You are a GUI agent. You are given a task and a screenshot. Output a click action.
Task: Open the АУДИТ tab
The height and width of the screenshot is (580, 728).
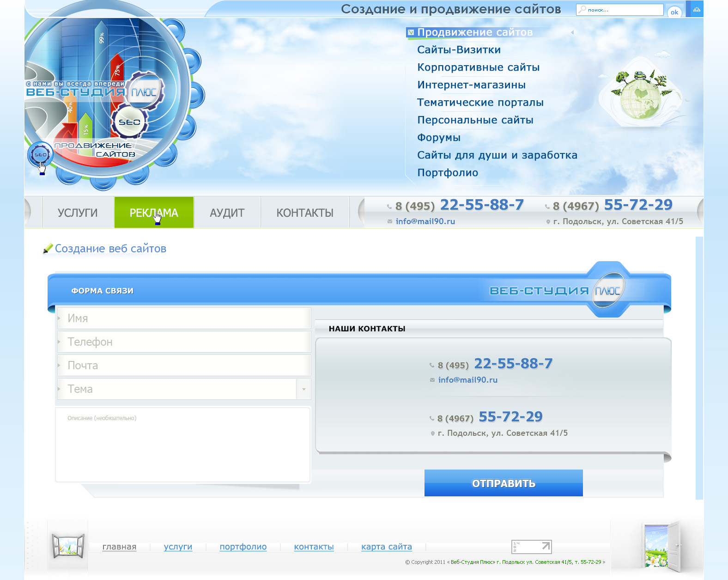point(227,213)
